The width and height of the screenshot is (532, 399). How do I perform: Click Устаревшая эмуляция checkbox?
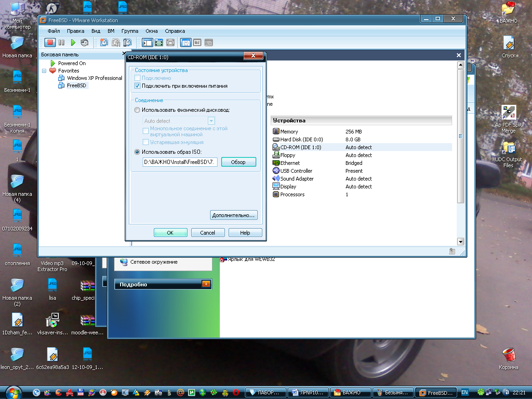pyautogui.click(x=145, y=142)
